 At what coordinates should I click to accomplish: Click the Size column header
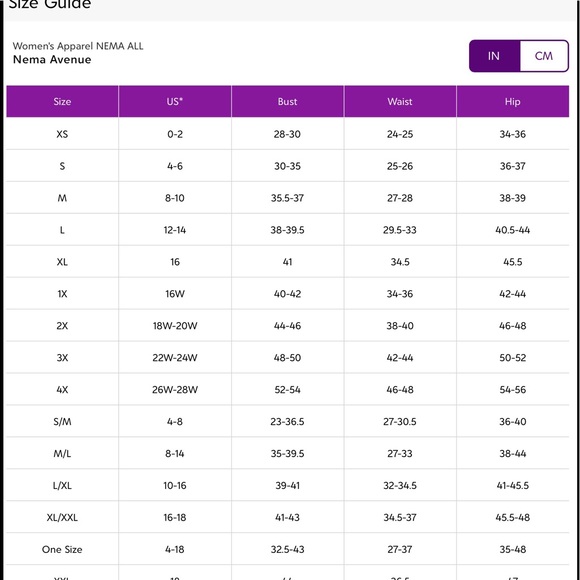62,101
